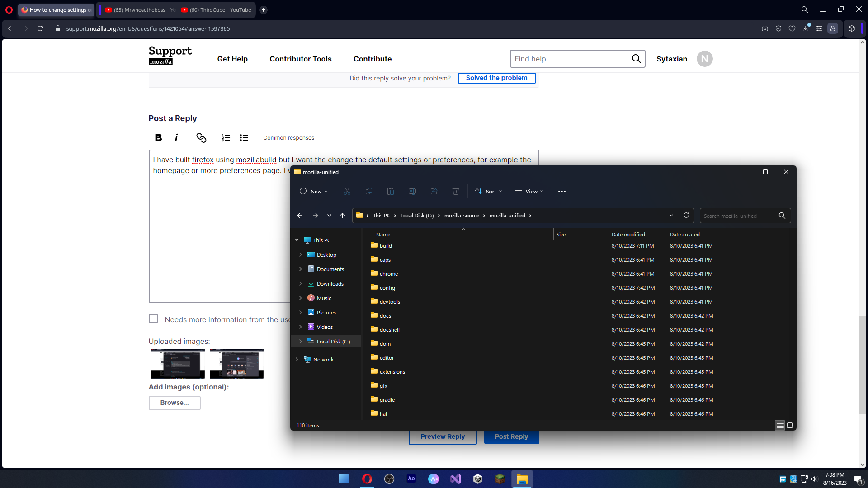This screenshot has height=488, width=868.
Task: Click the Cut icon in File Explorer toolbar
Action: pyautogui.click(x=347, y=191)
